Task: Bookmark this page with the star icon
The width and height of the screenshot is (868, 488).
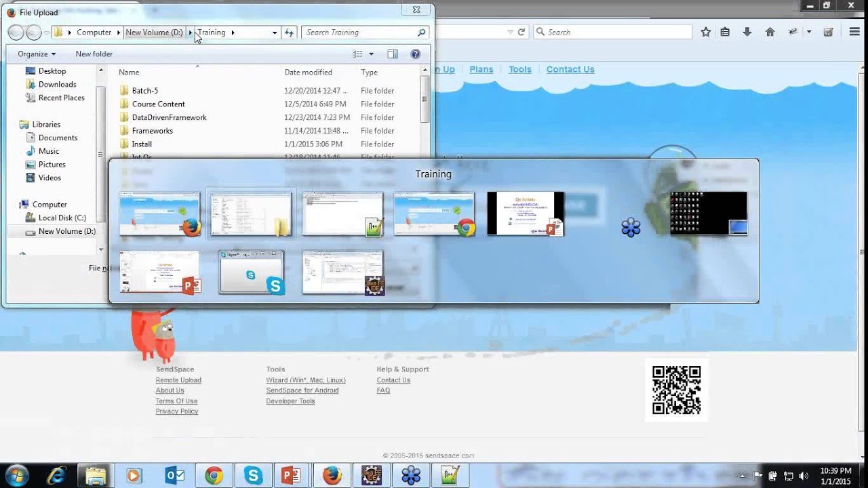Action: (x=706, y=32)
